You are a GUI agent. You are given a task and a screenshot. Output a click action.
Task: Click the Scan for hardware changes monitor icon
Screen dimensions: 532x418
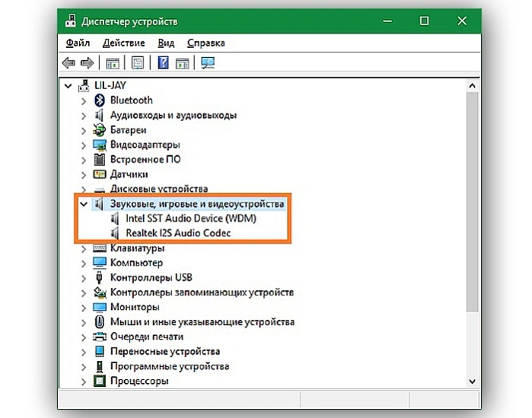coord(208,62)
